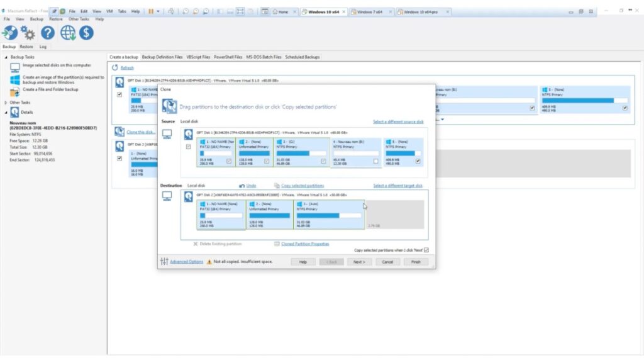The width and height of the screenshot is (644, 362).
Task: Toggle checkbox on source partition 1 NO NAME
Action: (x=229, y=161)
